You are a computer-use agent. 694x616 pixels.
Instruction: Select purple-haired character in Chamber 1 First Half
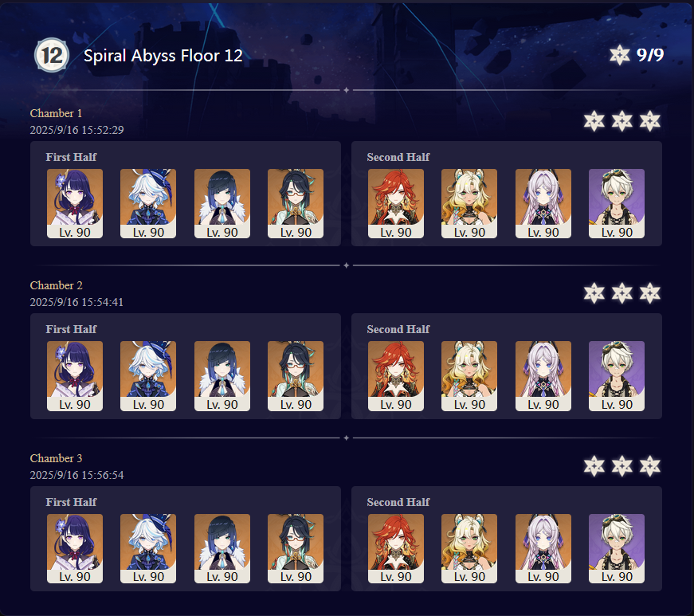(x=75, y=203)
